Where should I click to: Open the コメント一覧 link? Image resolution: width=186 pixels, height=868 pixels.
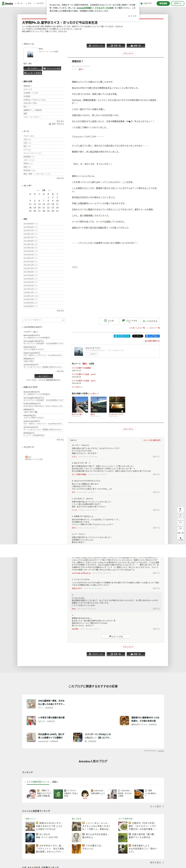155,328
